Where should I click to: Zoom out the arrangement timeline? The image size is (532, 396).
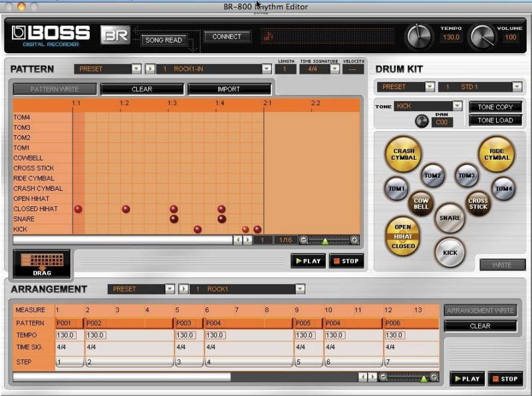click(383, 377)
